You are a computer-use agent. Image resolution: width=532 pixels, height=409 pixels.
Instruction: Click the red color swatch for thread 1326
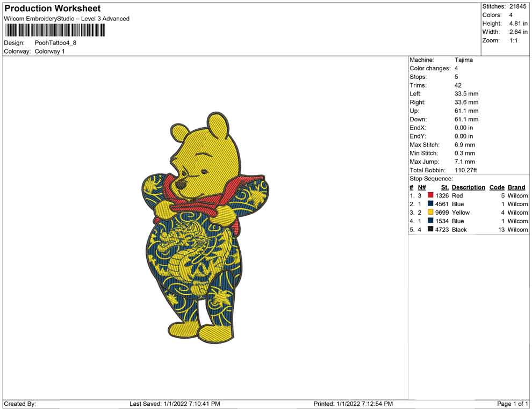(x=430, y=195)
